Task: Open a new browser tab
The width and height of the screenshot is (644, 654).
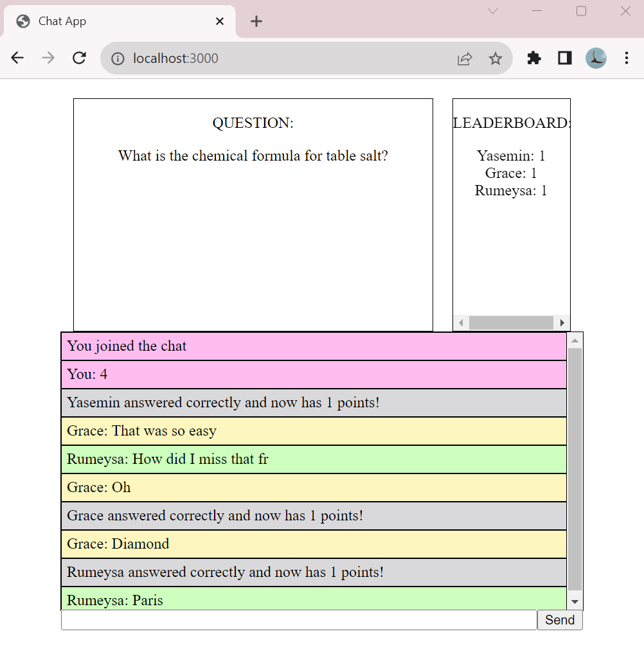Action: 256,21
